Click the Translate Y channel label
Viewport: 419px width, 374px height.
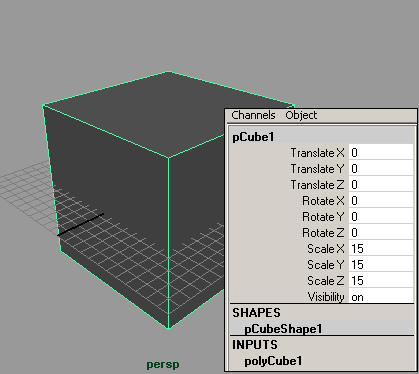click(317, 169)
